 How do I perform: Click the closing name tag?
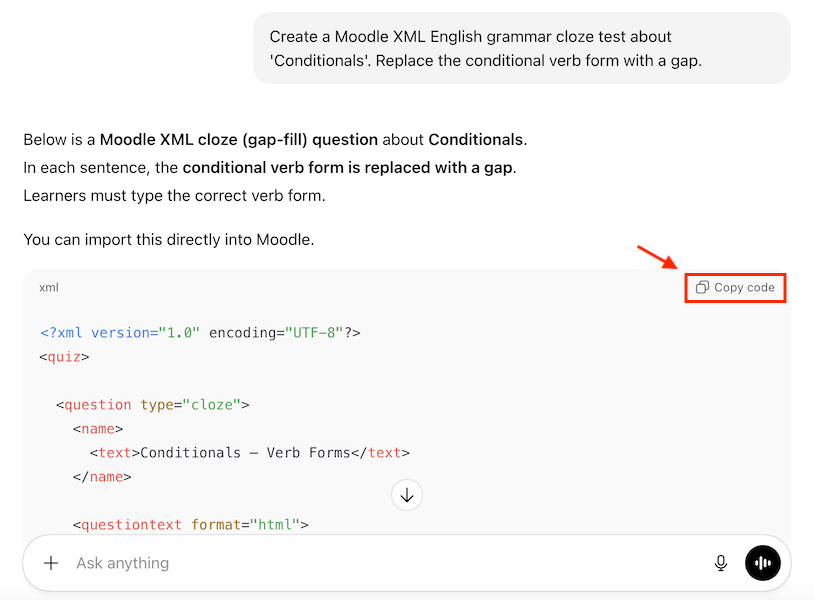pos(102,477)
